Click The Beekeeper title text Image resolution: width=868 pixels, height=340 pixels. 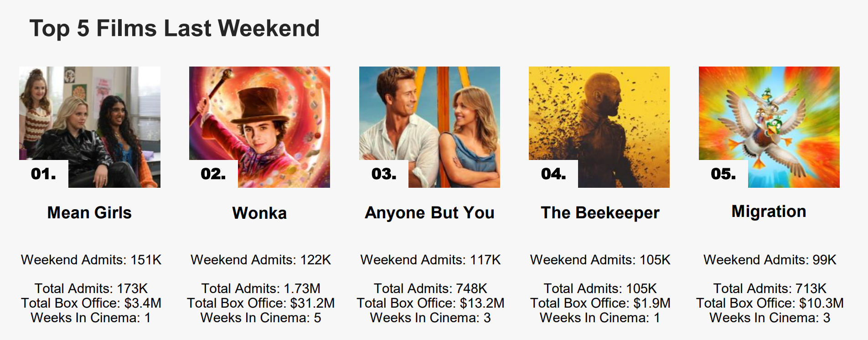pos(600,213)
